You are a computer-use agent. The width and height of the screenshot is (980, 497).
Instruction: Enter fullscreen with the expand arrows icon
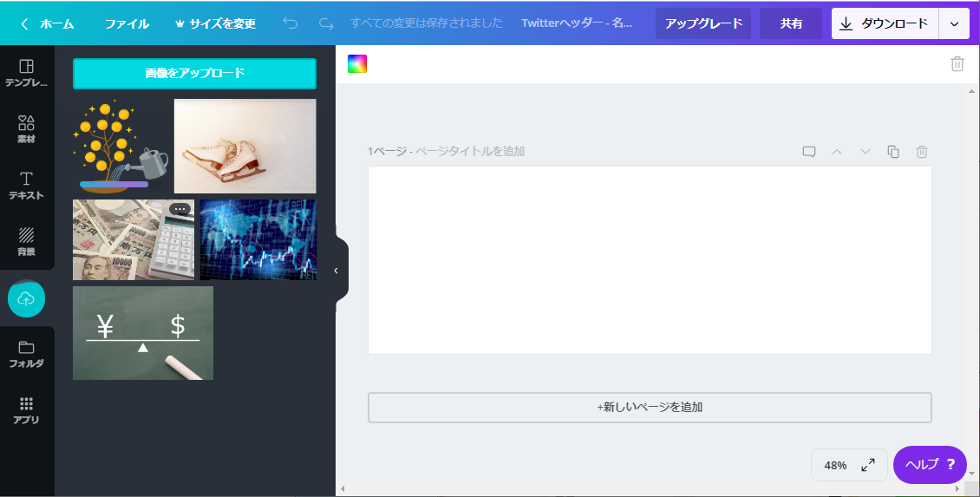867,465
